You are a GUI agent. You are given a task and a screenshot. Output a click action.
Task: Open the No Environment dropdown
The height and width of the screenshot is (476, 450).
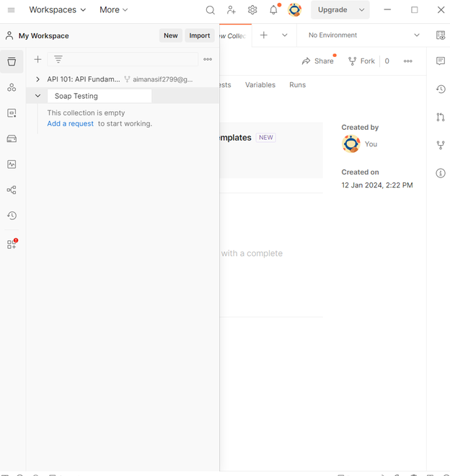tap(363, 35)
